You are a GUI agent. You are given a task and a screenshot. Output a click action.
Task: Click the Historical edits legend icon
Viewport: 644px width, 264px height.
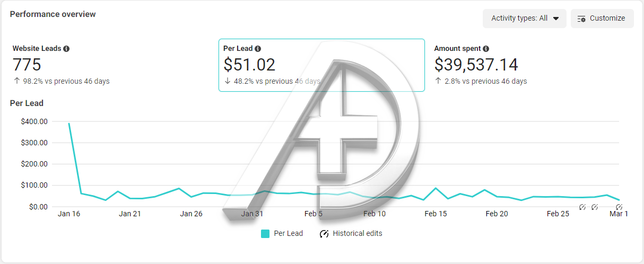324,234
